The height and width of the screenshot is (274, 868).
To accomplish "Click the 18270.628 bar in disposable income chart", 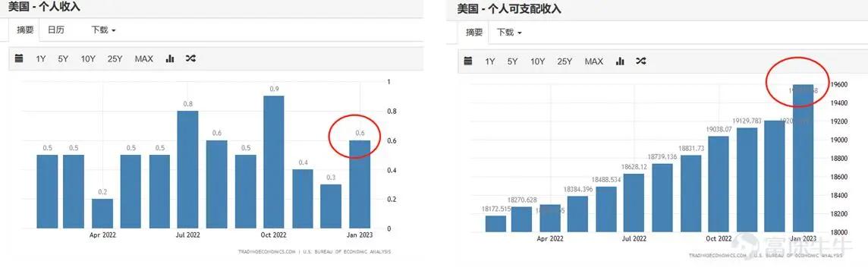I will click(521, 219).
